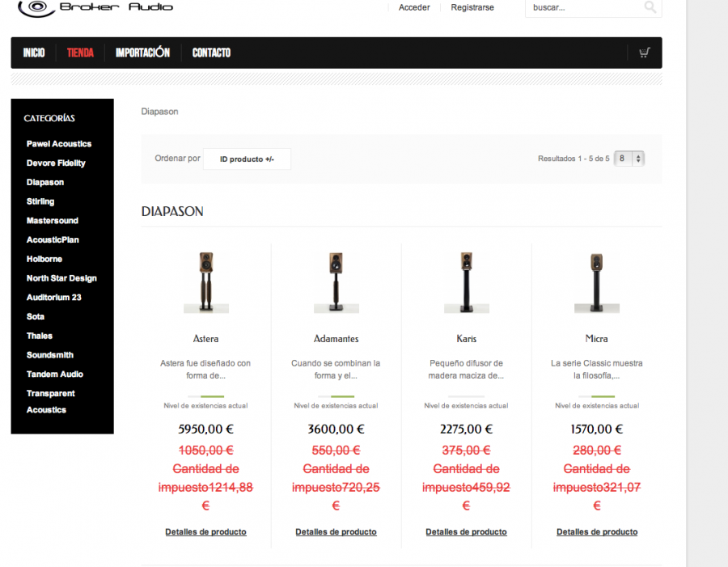Open the Thales category
The width and height of the screenshot is (728, 567).
pos(40,336)
